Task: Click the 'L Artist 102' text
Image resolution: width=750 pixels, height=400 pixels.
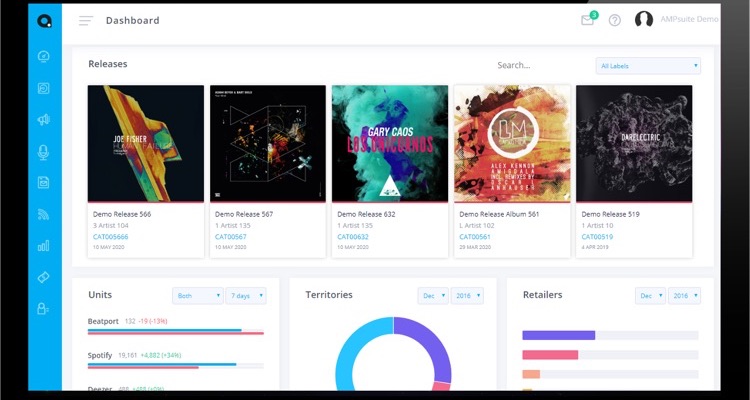Action: [477, 225]
